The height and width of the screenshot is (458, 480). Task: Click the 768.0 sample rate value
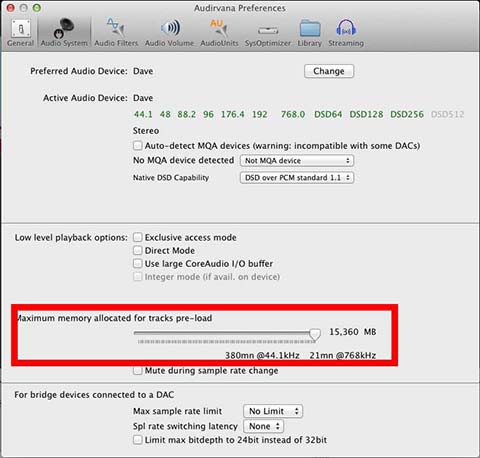293,114
